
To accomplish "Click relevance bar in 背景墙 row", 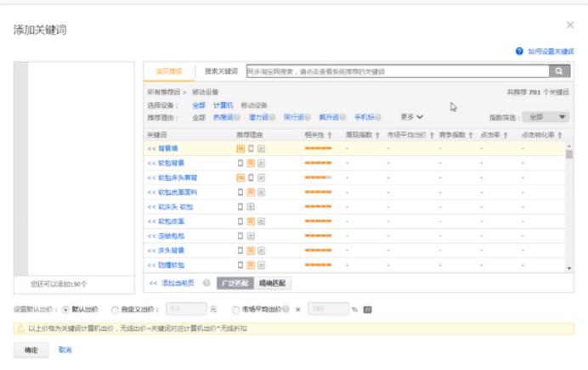I will [x=319, y=149].
